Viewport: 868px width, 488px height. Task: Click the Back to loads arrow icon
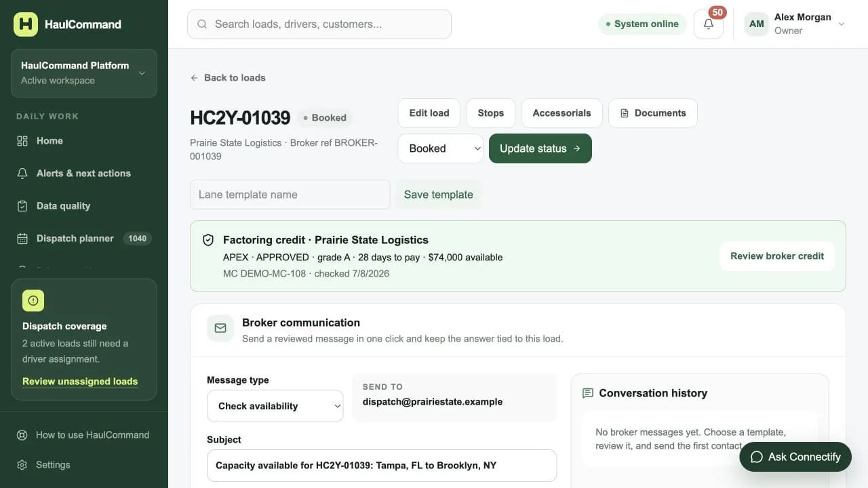point(195,78)
